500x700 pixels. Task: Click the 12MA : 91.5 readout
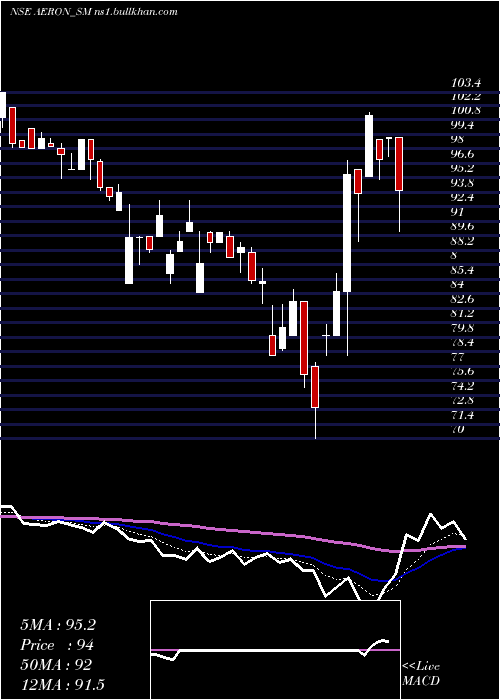[x=62, y=685]
